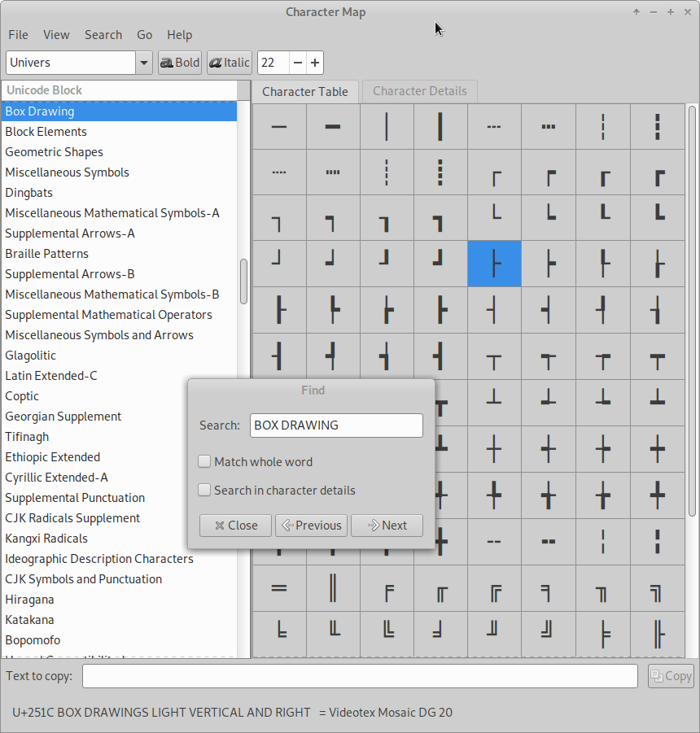700x733 pixels.
Task: Click the Find Search text field
Action: tap(337, 425)
